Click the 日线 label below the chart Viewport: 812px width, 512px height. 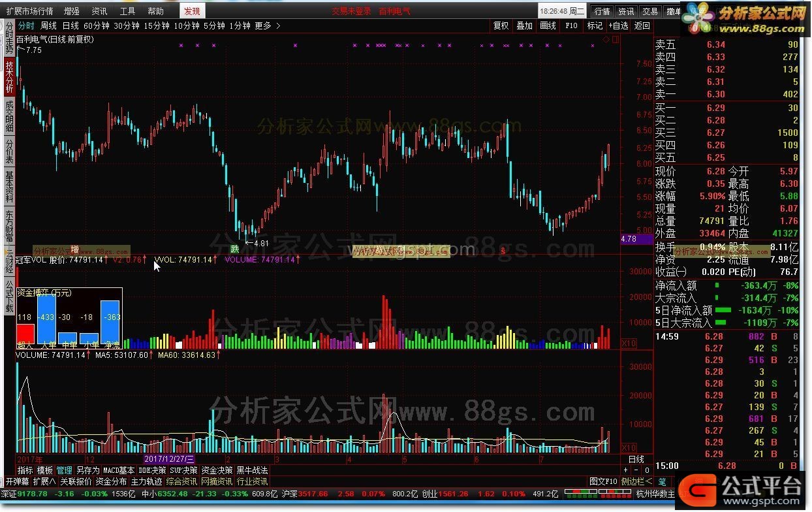[636, 460]
